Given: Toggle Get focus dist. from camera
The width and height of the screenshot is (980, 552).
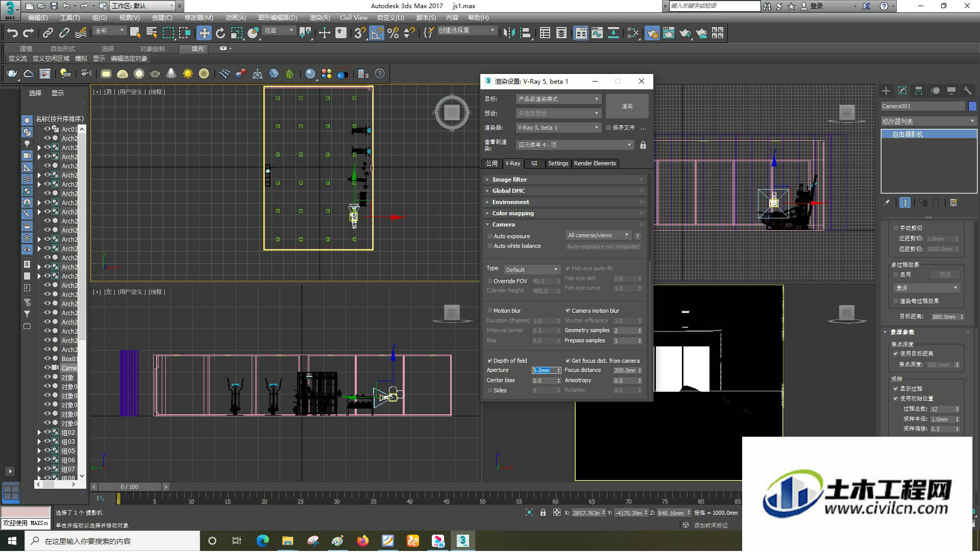Looking at the screenshot, I should click(568, 361).
